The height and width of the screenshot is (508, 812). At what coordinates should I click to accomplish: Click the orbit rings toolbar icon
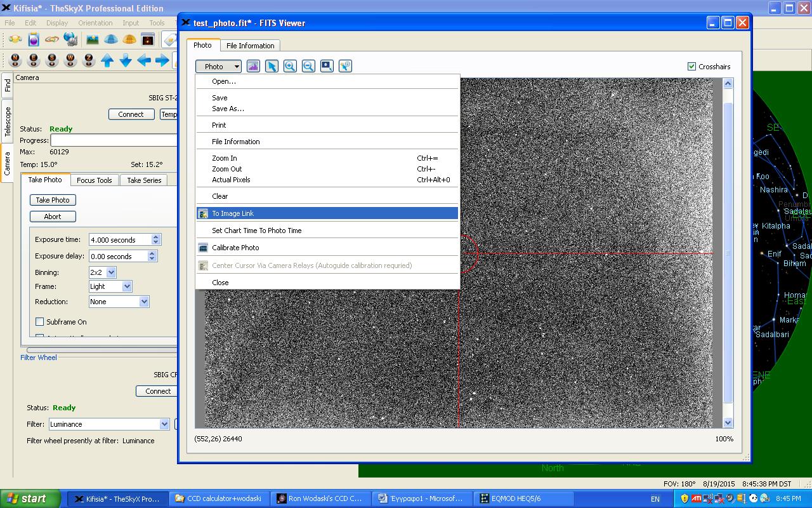point(52,39)
